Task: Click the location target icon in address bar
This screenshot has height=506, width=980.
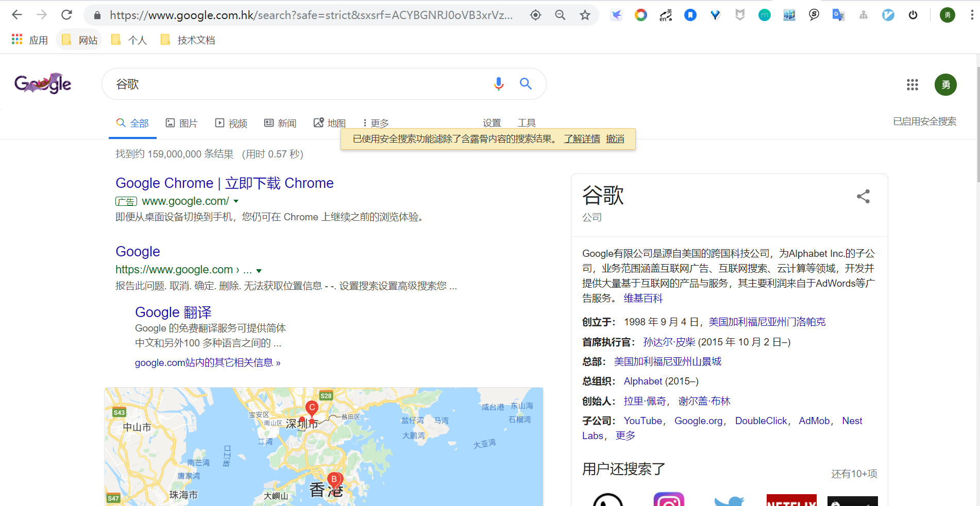Action: point(536,15)
